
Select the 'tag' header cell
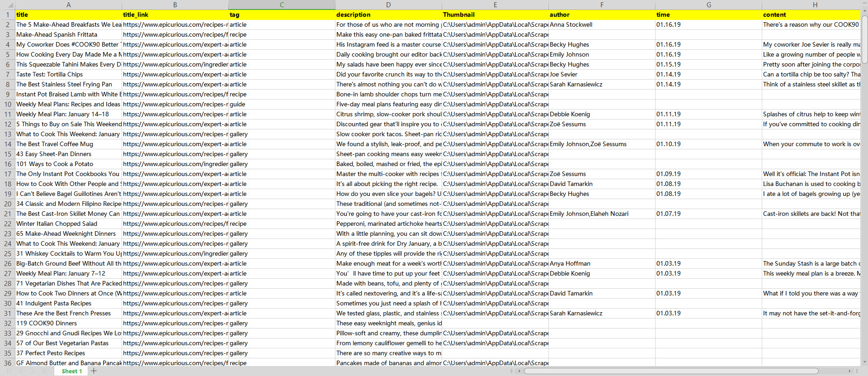pyautogui.click(x=282, y=14)
